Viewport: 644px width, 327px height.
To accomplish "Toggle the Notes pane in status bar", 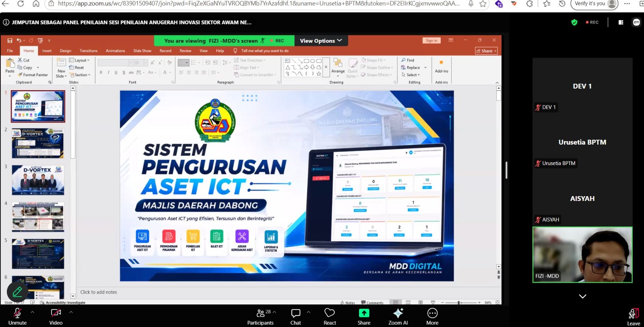I will coord(348,303).
